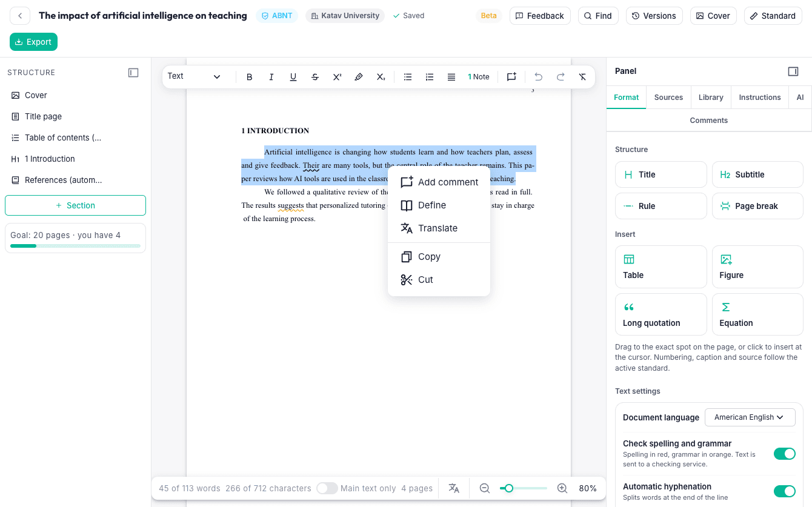Screen dimensions: 812x507
Task: Choose Define from the context menu
Action: pos(439,205)
